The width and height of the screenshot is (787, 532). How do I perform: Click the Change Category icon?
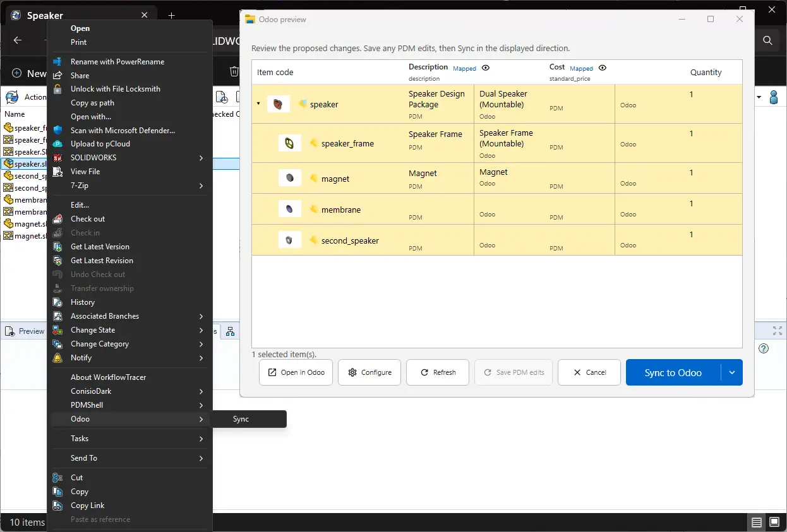[x=57, y=344]
